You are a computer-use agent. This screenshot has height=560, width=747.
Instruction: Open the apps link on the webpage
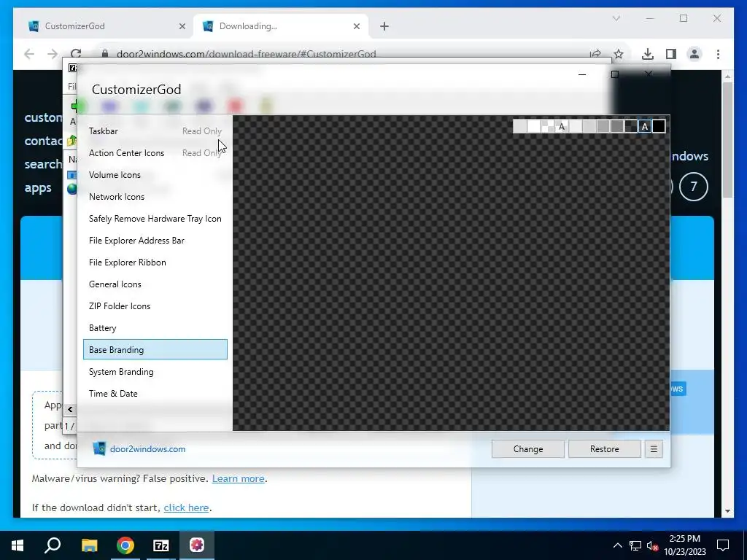[38, 187]
